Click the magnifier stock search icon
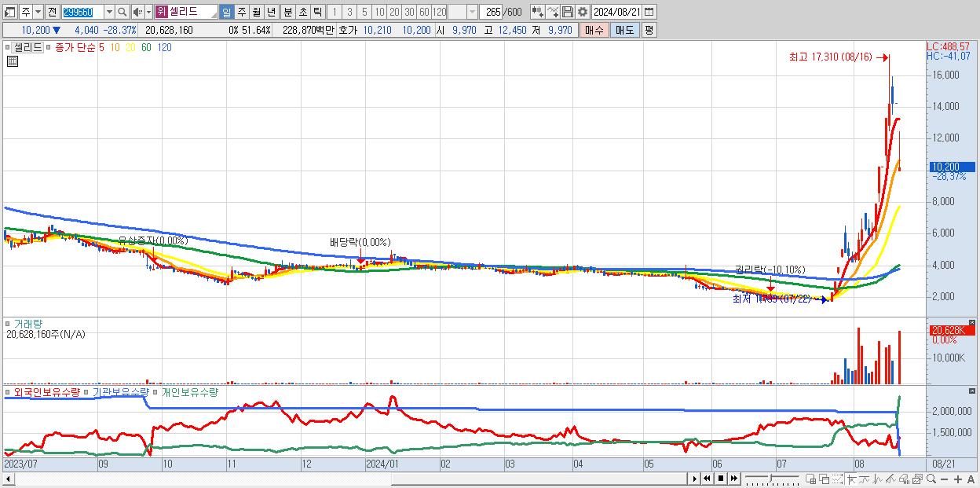 (x=122, y=12)
